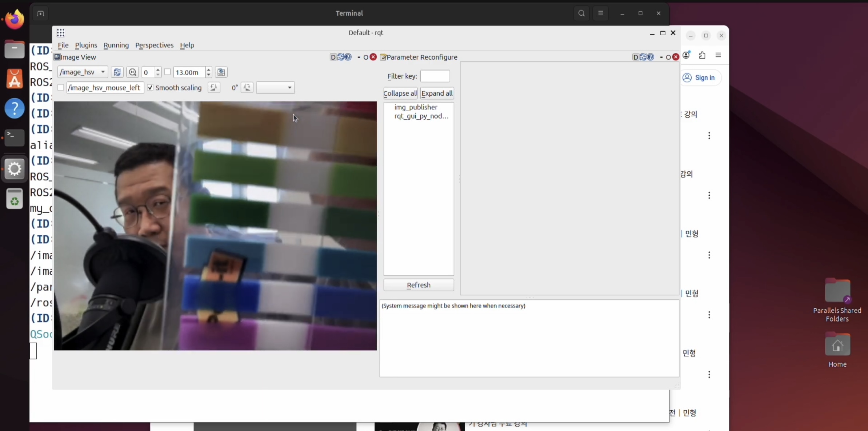Open Firefox from the dock
The image size is (868, 431).
point(15,19)
